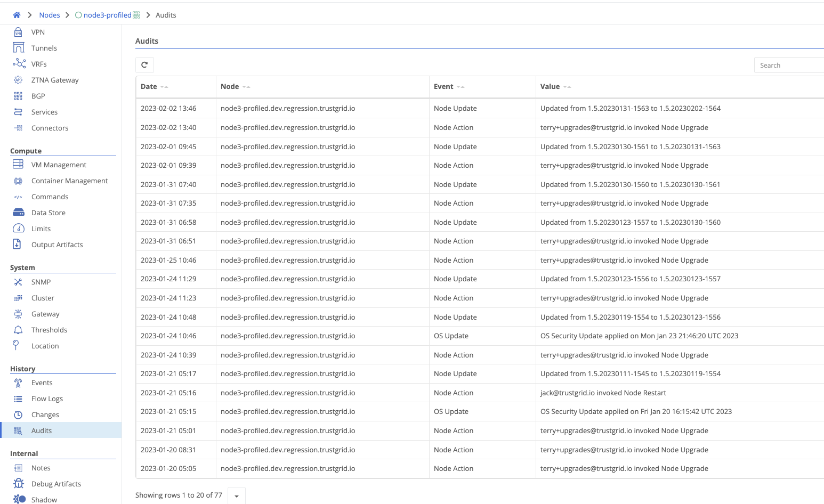Click the Flow Logs list icon
Screen dimensions: 824x504
[18, 399]
